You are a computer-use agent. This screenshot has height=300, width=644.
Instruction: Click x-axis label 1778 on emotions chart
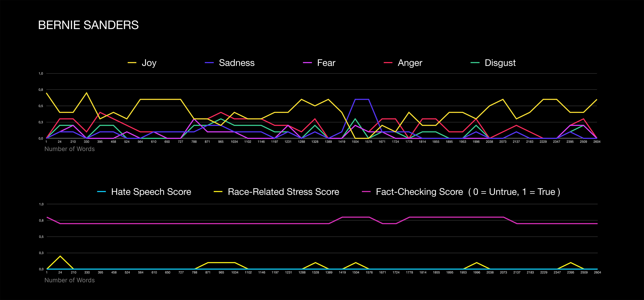(409, 142)
